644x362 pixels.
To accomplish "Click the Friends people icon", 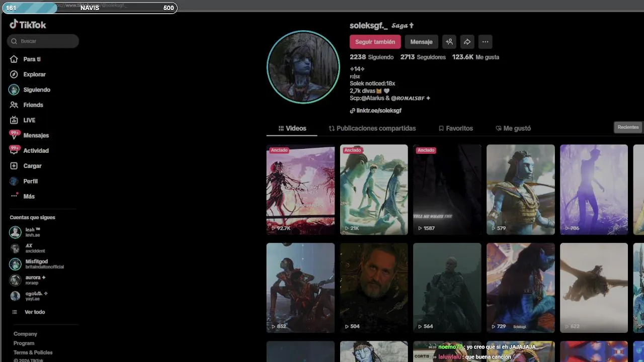I will point(14,105).
